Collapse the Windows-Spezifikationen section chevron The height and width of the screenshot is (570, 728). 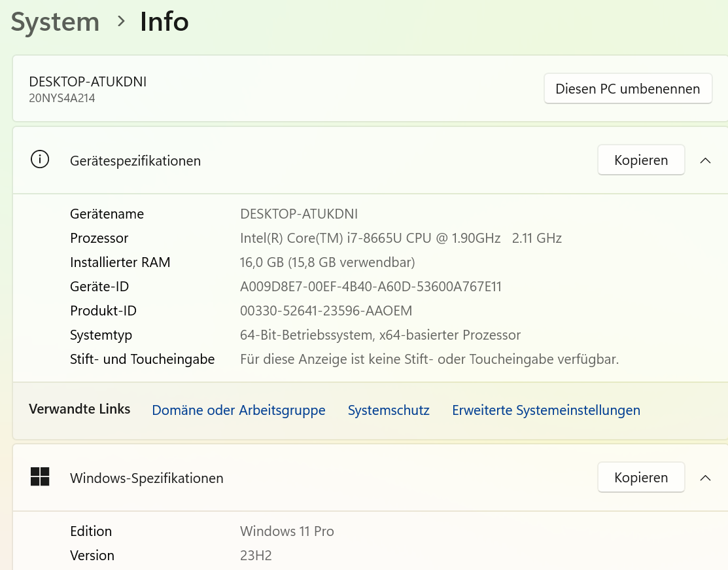[x=705, y=478]
